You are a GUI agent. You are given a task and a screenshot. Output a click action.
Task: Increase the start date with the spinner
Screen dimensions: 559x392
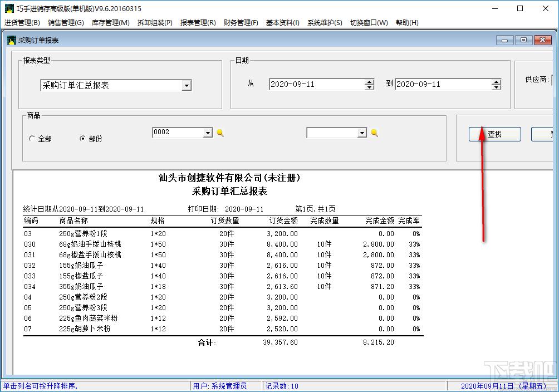tap(369, 82)
